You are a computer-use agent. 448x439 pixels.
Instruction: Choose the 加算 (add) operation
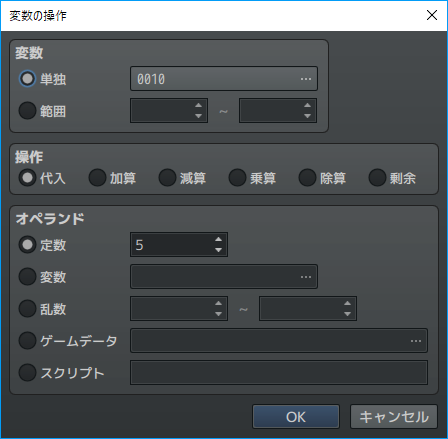[97, 178]
